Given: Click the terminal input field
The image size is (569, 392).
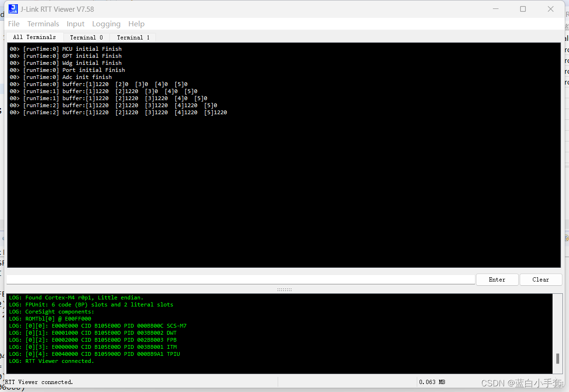Looking at the screenshot, I should point(235,279).
